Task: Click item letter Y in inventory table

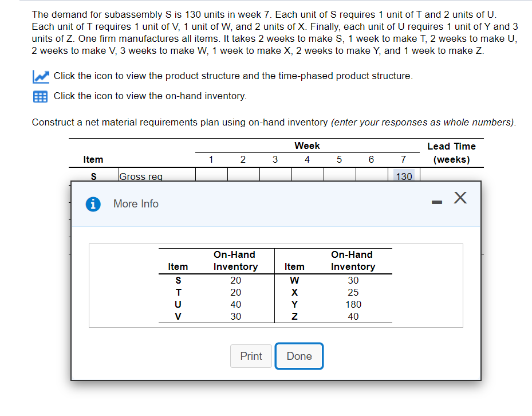Action: click(x=294, y=304)
